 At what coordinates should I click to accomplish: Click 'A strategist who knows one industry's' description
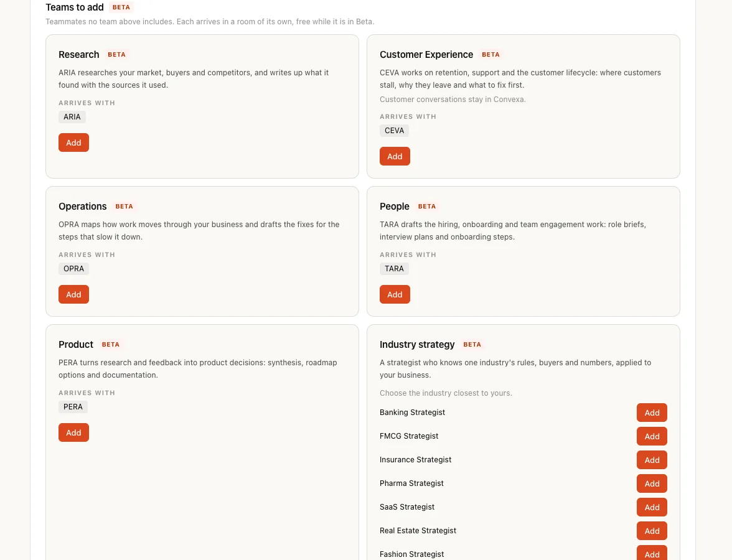(x=515, y=368)
